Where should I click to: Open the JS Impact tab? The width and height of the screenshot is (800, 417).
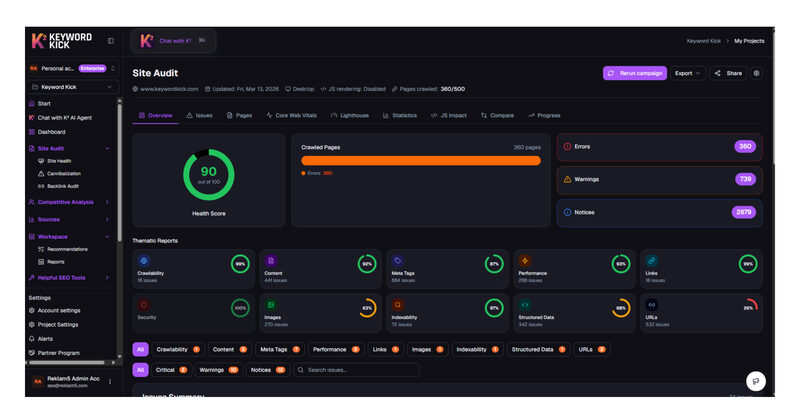tap(448, 115)
